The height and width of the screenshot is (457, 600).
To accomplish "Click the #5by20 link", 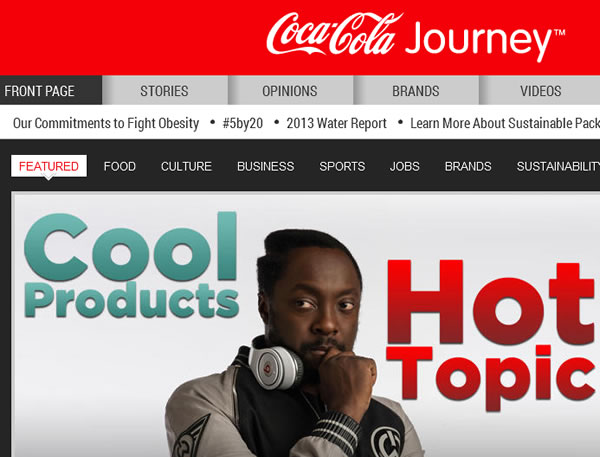I will click(243, 123).
